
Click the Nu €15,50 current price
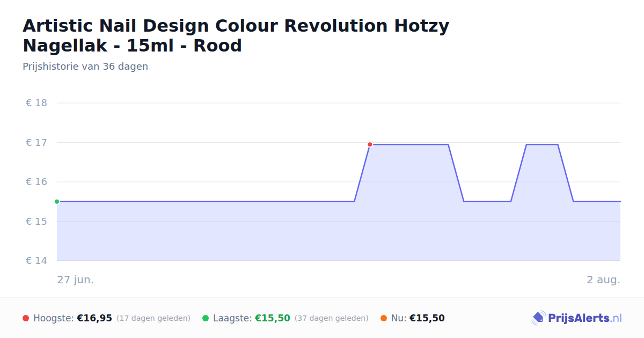coord(427,318)
